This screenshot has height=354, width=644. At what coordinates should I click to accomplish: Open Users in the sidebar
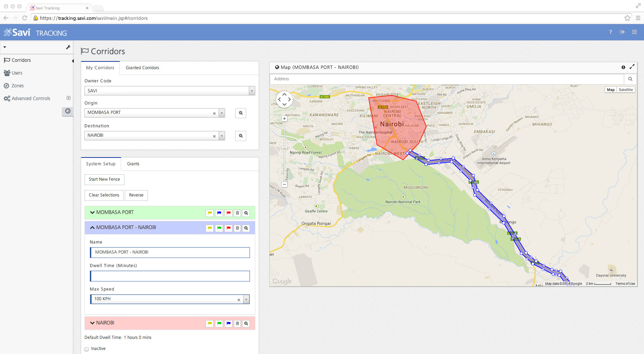coord(17,73)
